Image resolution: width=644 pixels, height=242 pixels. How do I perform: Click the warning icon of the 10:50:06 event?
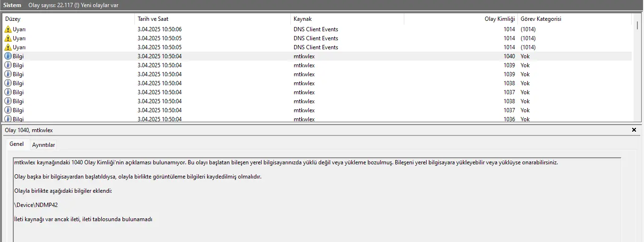[x=8, y=29]
